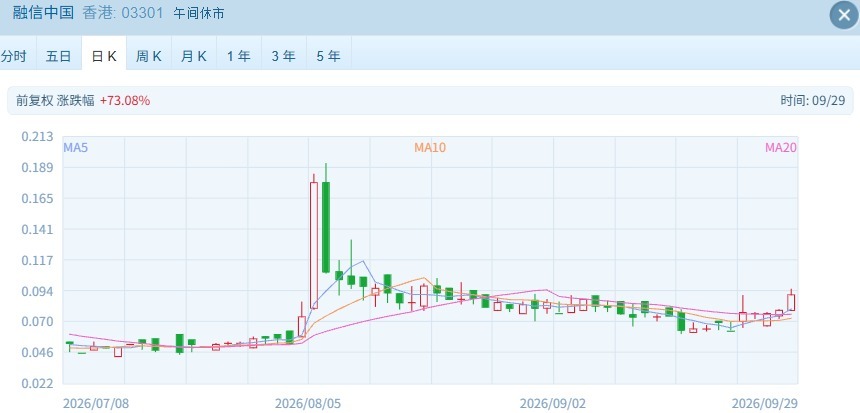Click the MA5 legend label

click(x=76, y=148)
